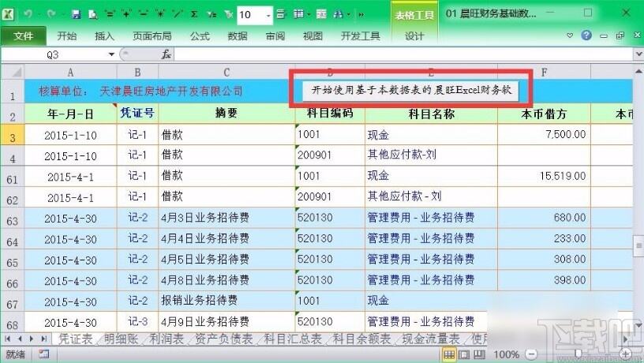The height and width of the screenshot is (363, 644).
Task: Click cell F3 containing 7,500.00
Action: 545,134
